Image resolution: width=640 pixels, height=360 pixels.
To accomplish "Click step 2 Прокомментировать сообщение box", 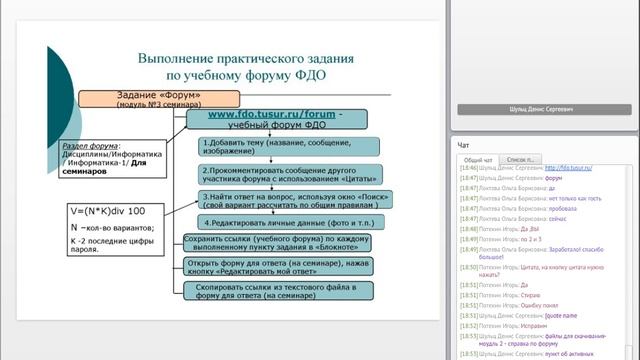I will pos(290,175).
